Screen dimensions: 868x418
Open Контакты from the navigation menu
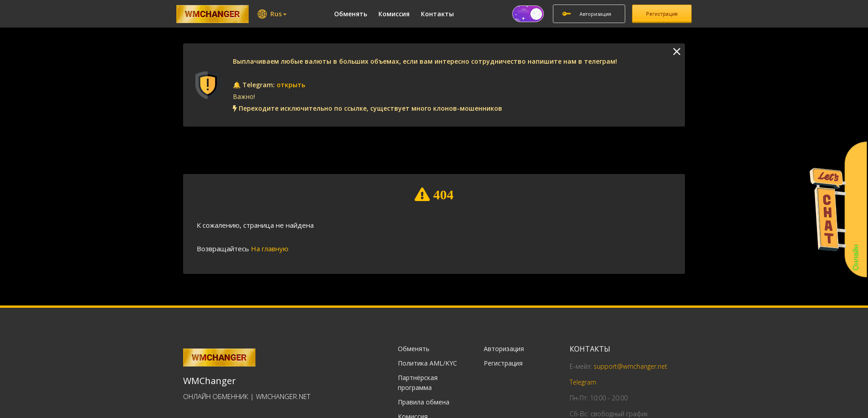[x=437, y=14]
